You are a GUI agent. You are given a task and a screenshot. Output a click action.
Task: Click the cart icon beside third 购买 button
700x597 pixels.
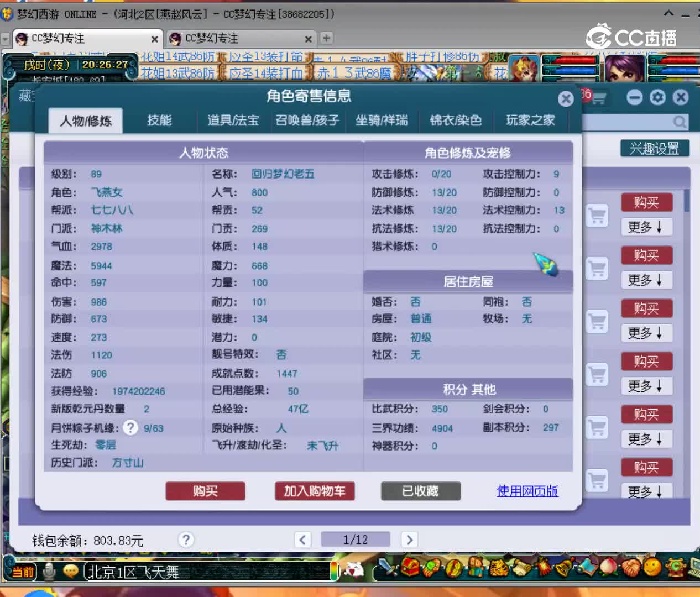pyautogui.click(x=597, y=322)
